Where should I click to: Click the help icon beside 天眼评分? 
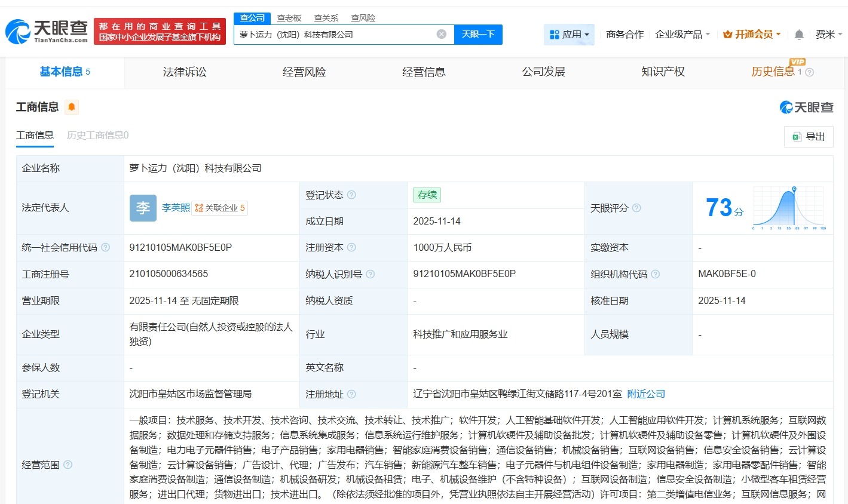(x=635, y=208)
